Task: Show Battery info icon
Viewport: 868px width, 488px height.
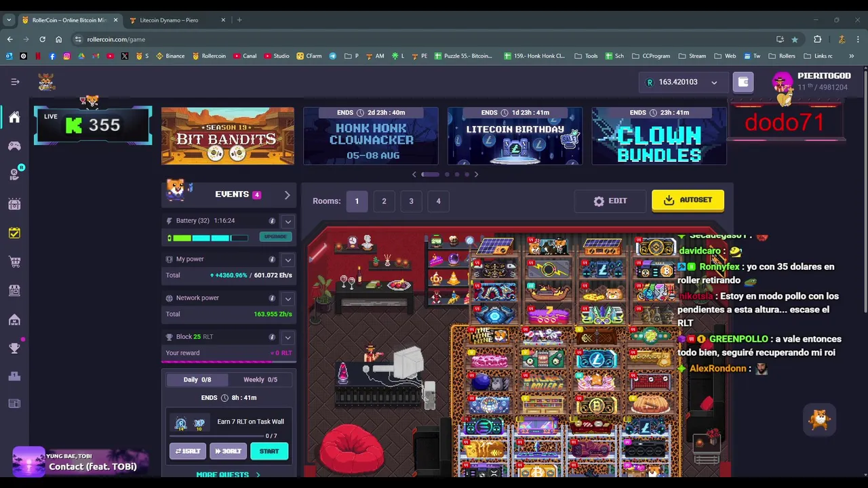Action: 272,221
